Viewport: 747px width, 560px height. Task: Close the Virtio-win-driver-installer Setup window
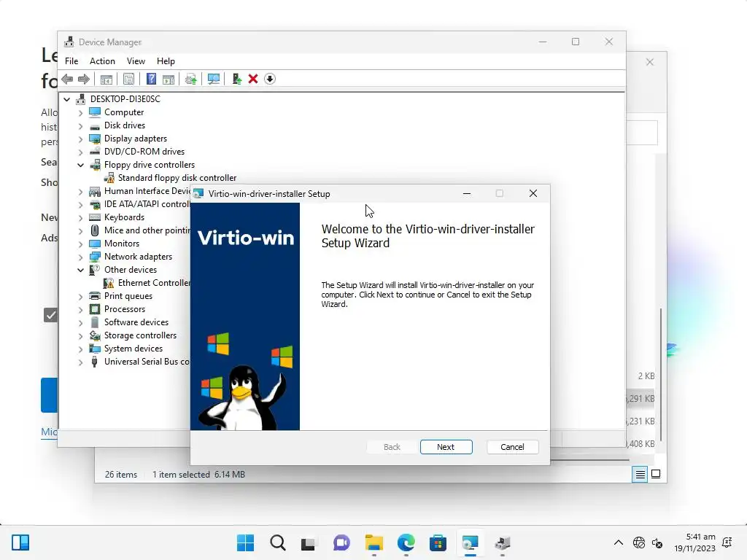coord(533,193)
